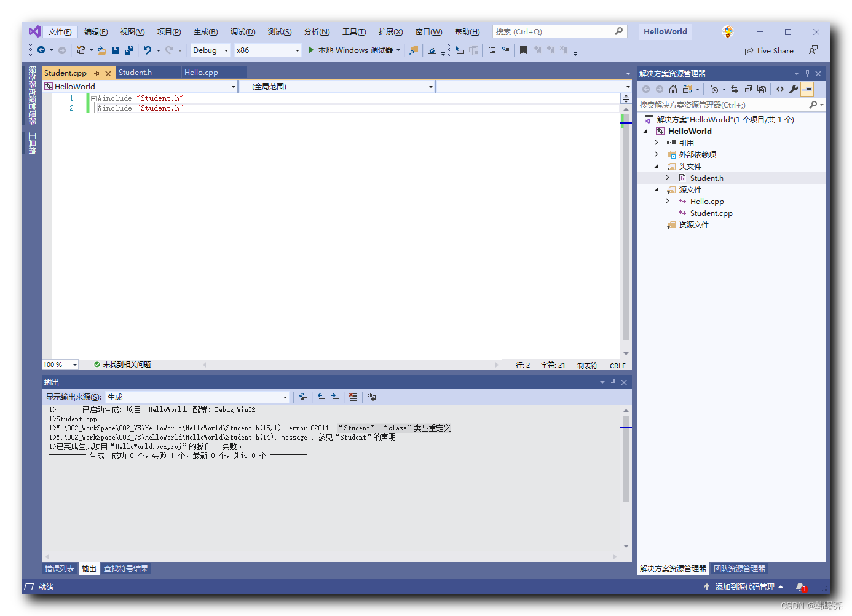852x616 pixels.
Task: Toggle Word Wrap in Output window
Action: 372,397
